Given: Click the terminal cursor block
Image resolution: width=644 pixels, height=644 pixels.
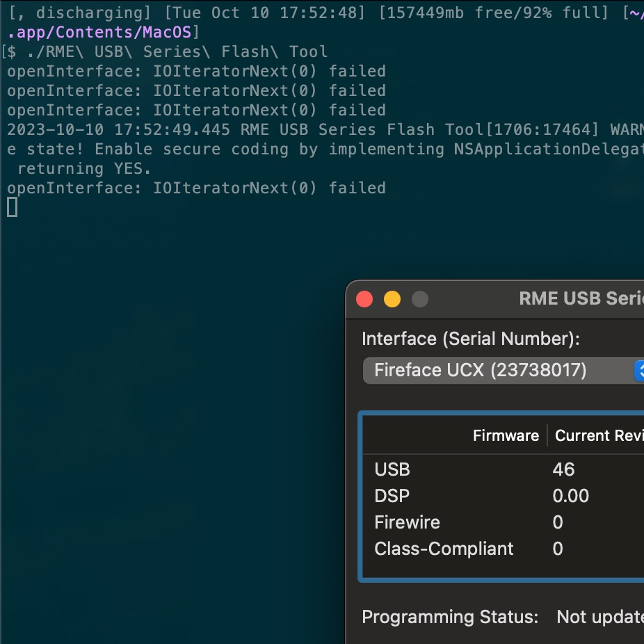Looking at the screenshot, I should tap(12, 207).
